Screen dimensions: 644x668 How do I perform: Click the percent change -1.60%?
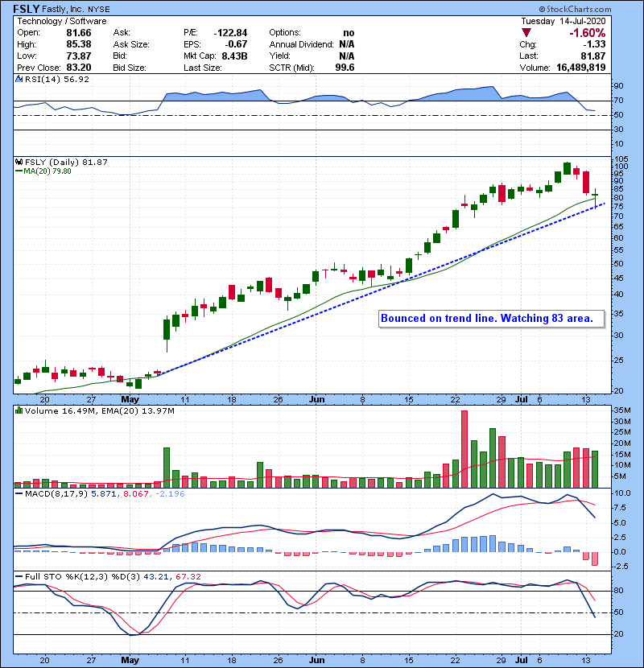(x=588, y=33)
